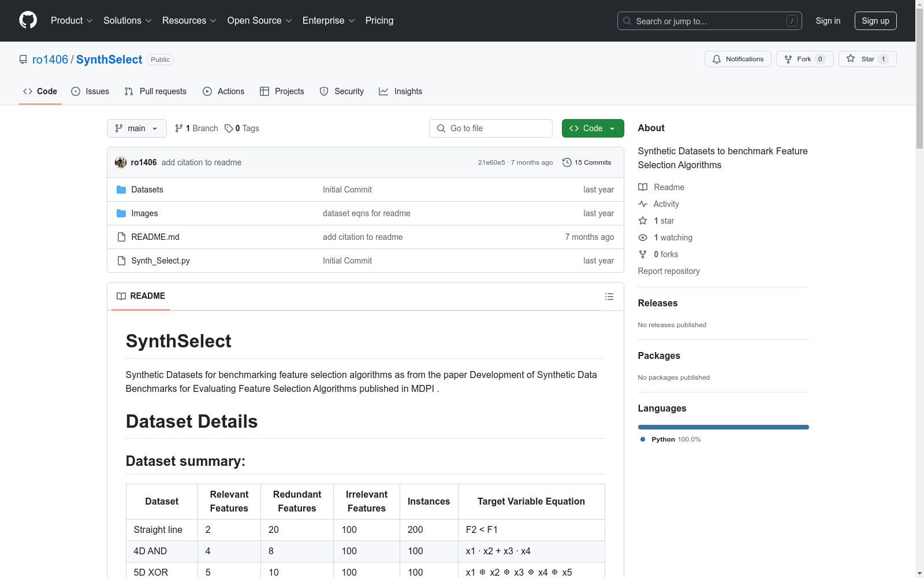Viewport: 924px width, 578px height.
Task: Expand the Open Source menu
Action: coord(260,20)
